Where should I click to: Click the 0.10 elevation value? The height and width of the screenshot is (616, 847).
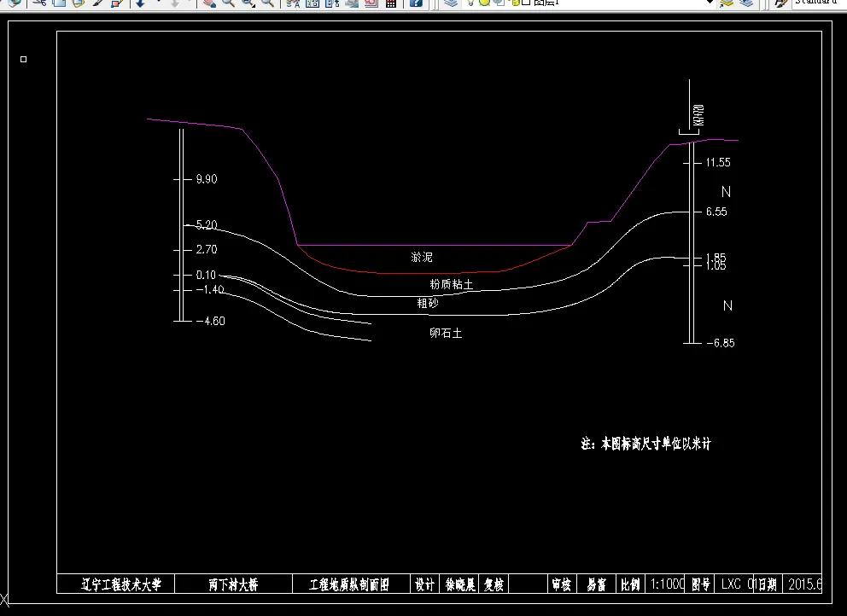(x=206, y=275)
